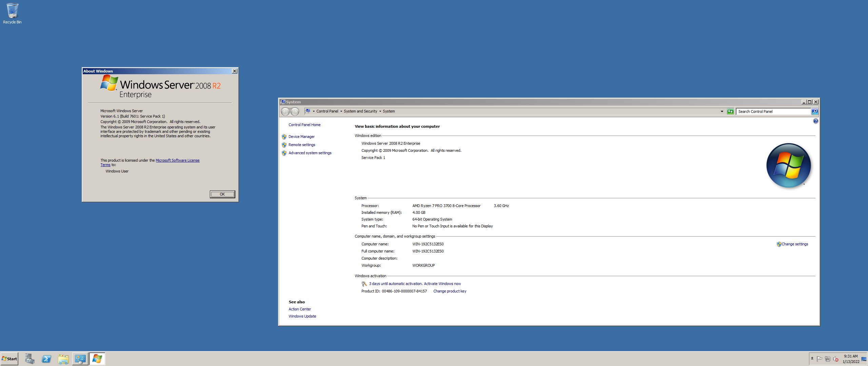Open Server Manager from the taskbar
Viewport: 868px width, 366px height.
coord(29,359)
